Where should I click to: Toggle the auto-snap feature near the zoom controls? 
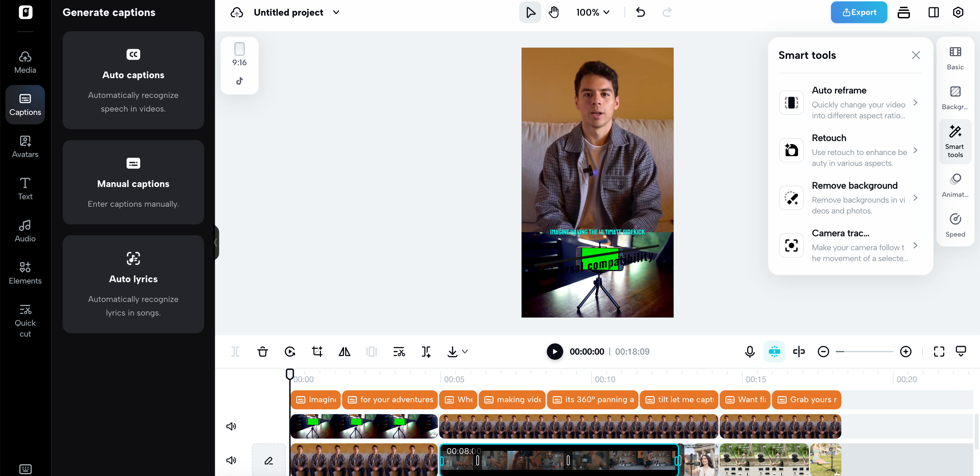coord(774,352)
